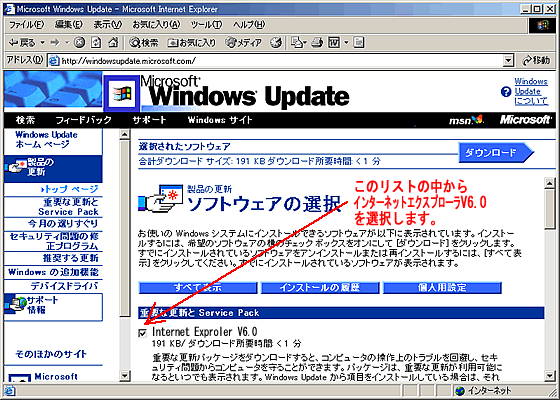
Task: Open the お気に入り favorites toolbar button
Action: (x=192, y=43)
